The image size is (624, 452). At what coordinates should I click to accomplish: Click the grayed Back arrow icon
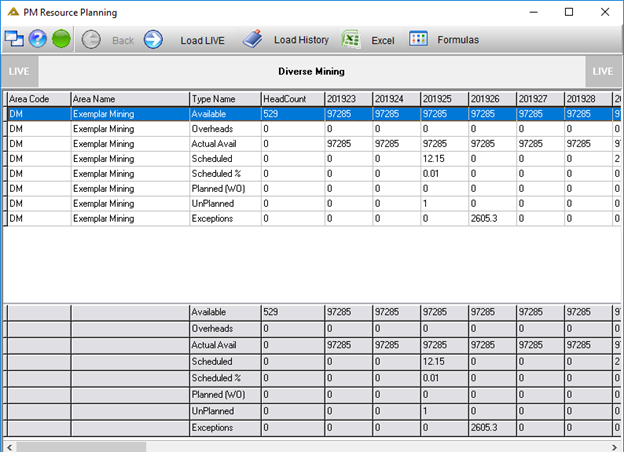(x=91, y=40)
